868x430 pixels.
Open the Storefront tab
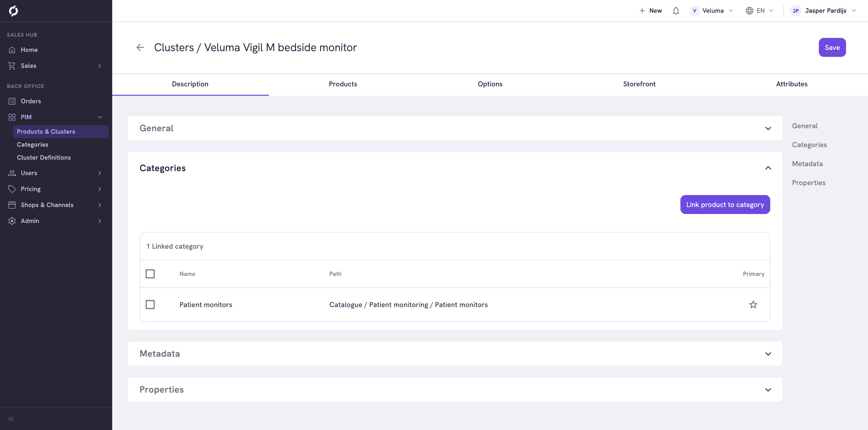coord(639,84)
